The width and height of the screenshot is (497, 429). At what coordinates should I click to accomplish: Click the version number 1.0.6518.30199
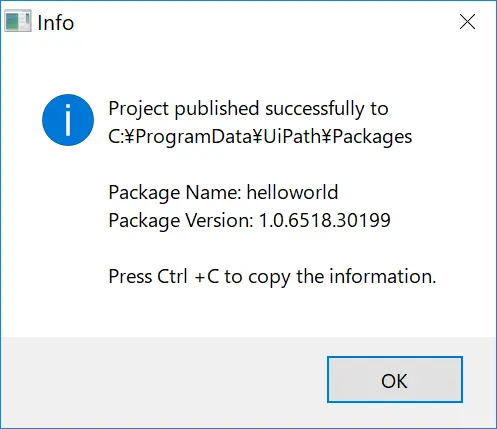tap(325, 220)
